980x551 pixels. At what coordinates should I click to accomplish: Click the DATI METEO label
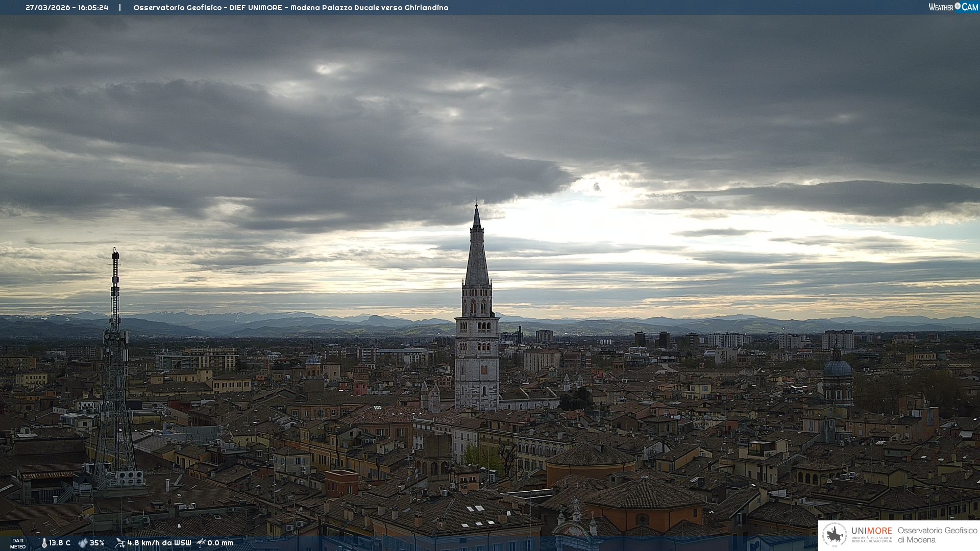18,543
